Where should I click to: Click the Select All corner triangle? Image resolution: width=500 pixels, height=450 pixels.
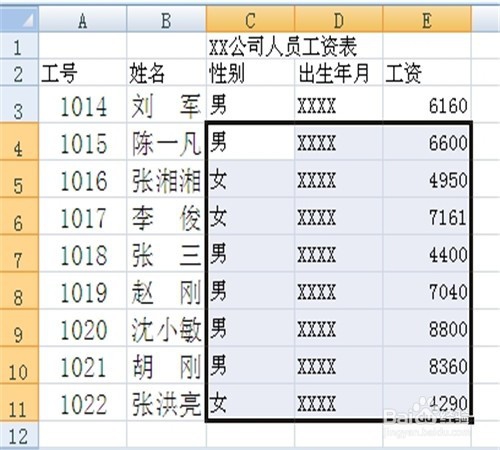(x=19, y=20)
